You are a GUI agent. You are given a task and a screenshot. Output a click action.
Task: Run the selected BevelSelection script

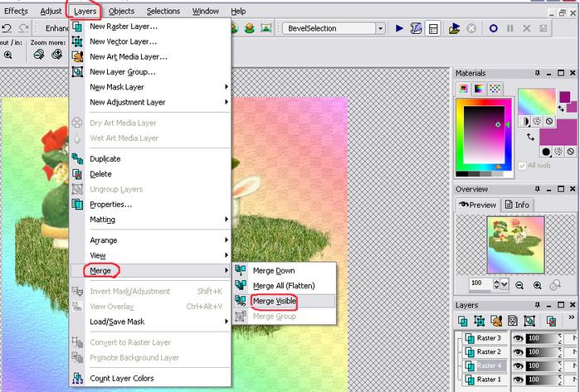(x=399, y=28)
